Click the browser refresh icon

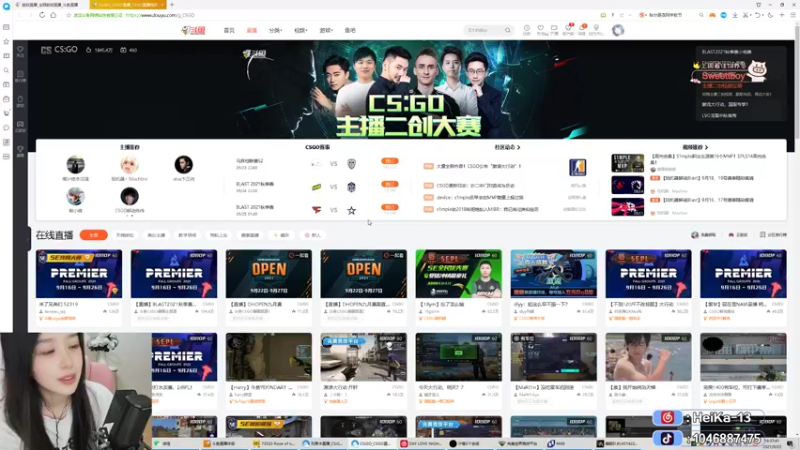42,15
